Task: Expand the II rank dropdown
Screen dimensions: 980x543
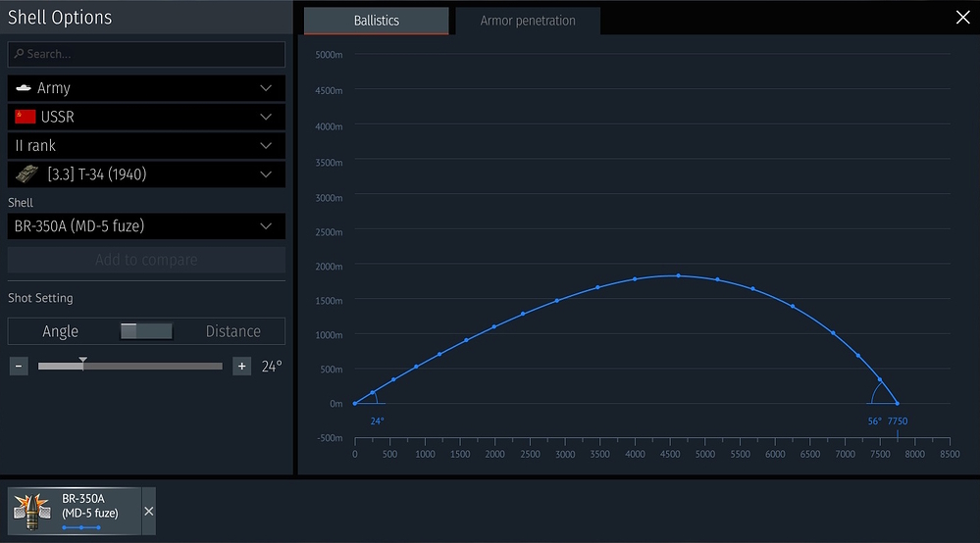Action: point(265,146)
